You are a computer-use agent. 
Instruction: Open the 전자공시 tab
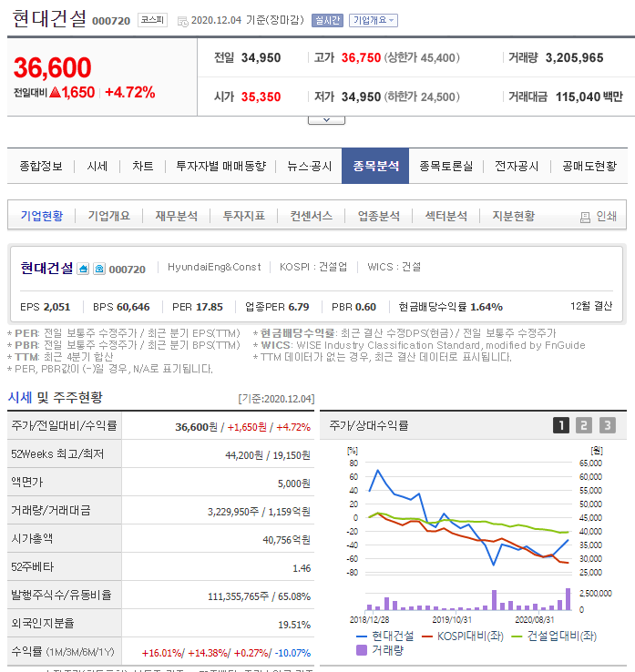517,167
